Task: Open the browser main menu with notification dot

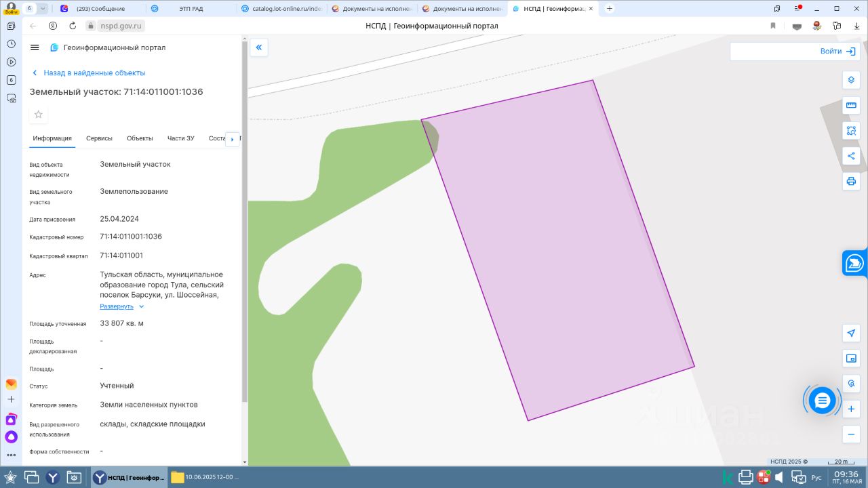Action: click(797, 8)
